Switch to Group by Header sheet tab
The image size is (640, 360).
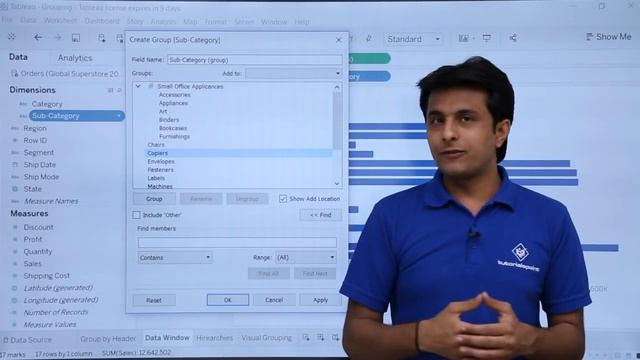[108, 339]
